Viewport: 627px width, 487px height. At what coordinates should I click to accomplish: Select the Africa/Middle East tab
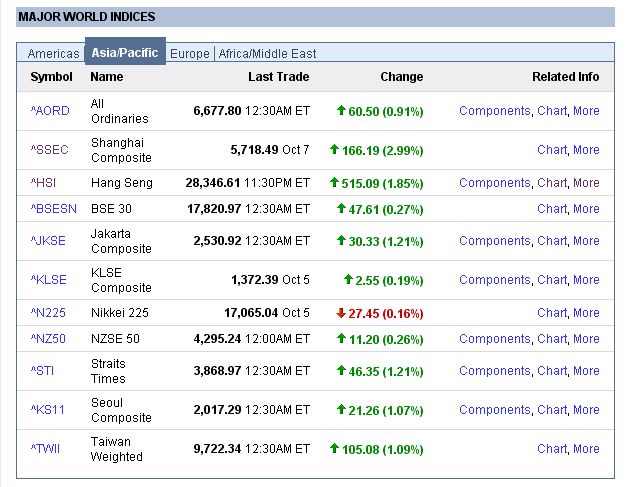(x=267, y=53)
